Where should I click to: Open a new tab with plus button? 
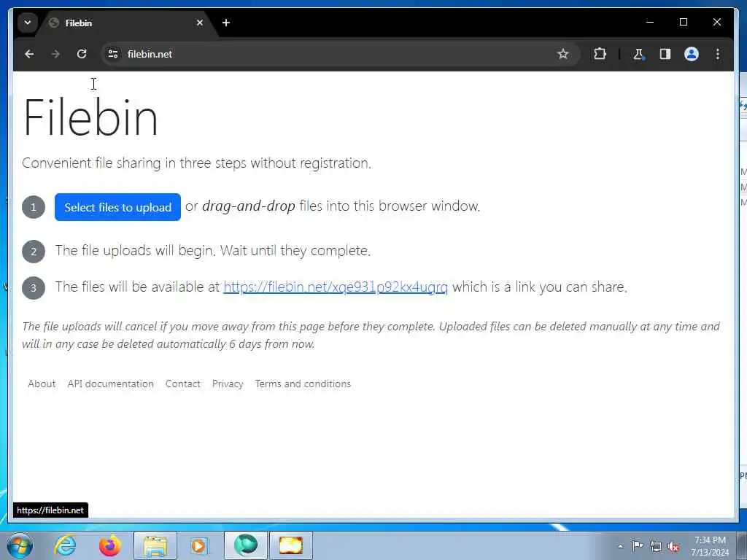tap(226, 23)
